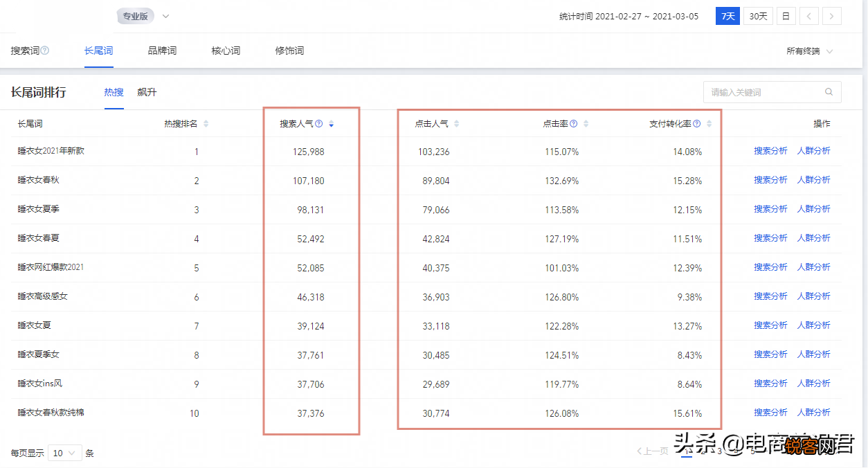Open the 所有终端 terminal dropdown
The height and width of the screenshot is (468, 868).
pos(809,51)
